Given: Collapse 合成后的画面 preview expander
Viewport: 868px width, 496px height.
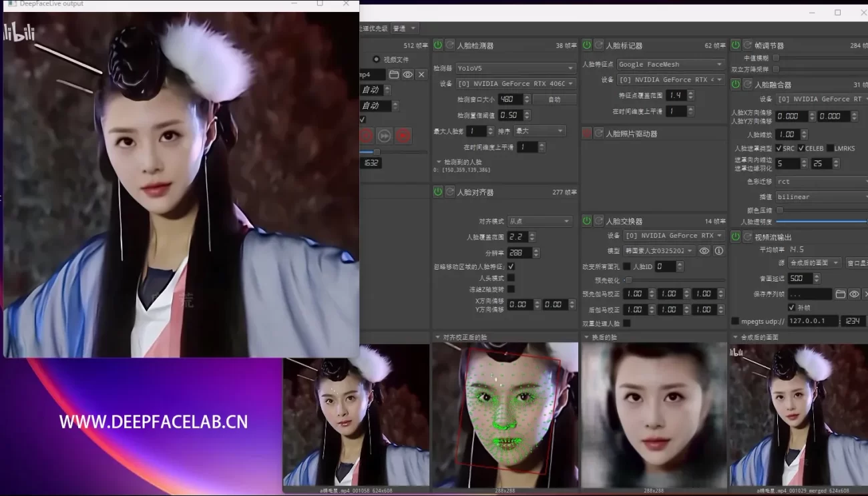Looking at the screenshot, I should tap(735, 337).
